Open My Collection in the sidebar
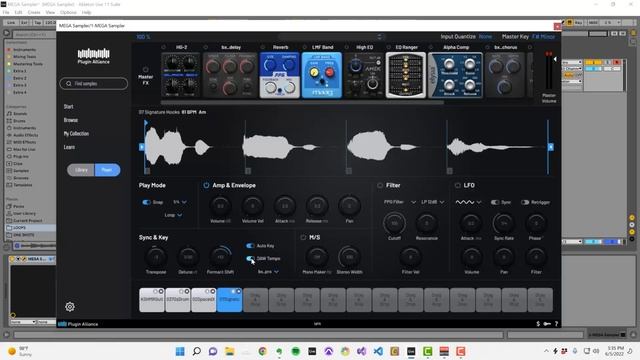The image size is (640, 360). [76, 133]
